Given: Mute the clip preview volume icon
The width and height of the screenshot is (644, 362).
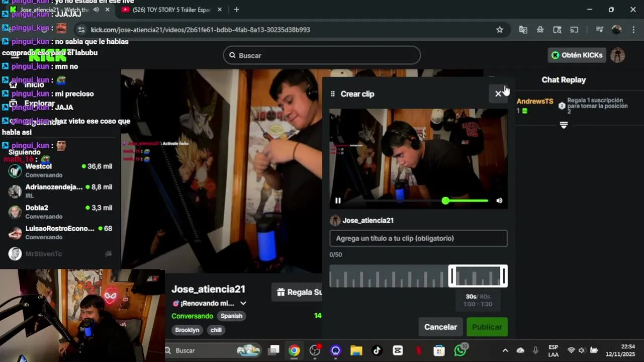Looking at the screenshot, I should (499, 201).
